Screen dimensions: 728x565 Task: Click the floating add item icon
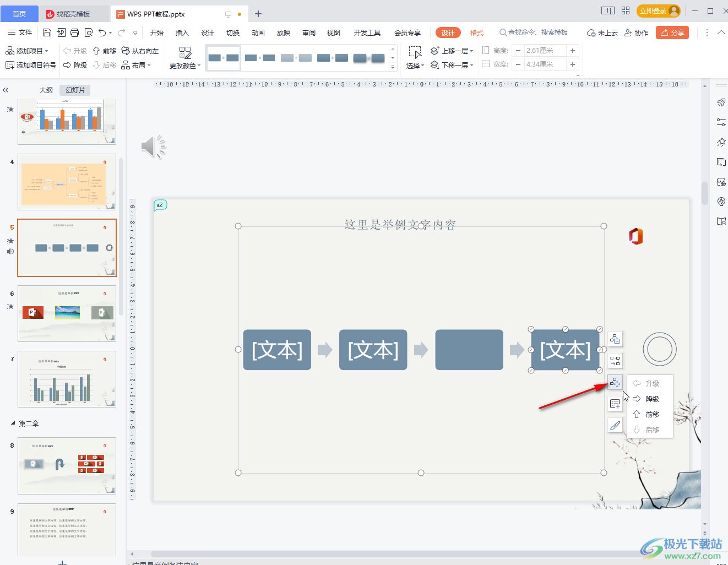615,339
